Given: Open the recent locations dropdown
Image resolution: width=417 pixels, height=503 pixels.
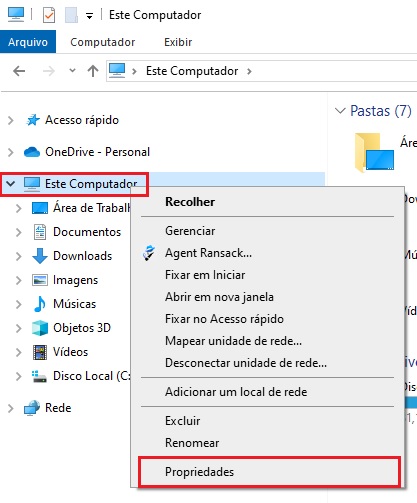Looking at the screenshot, I should pos(72,71).
